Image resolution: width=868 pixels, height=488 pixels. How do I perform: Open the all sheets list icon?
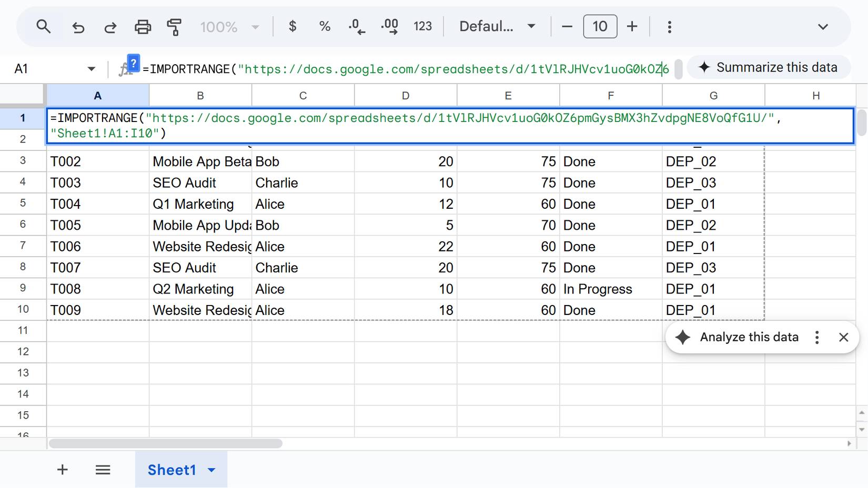coord(103,469)
